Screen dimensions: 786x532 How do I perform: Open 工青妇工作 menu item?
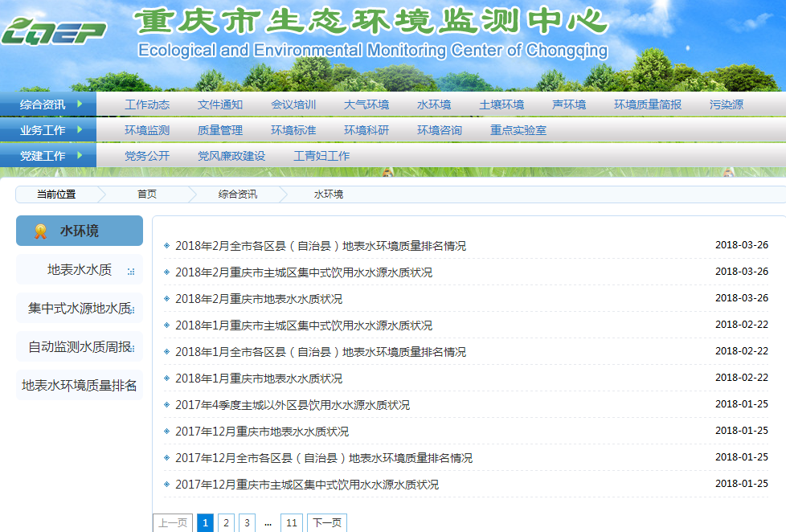321,155
